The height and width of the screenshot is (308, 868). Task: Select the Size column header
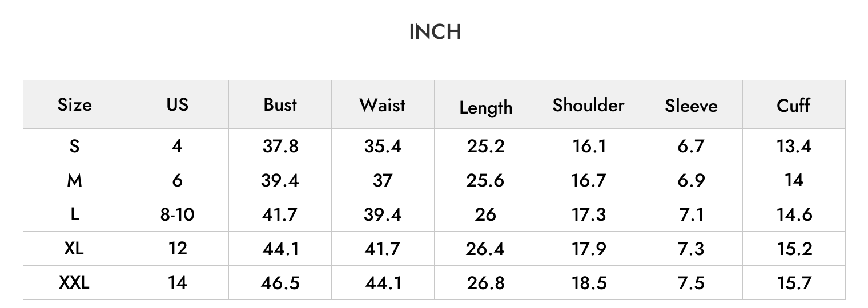pos(74,105)
